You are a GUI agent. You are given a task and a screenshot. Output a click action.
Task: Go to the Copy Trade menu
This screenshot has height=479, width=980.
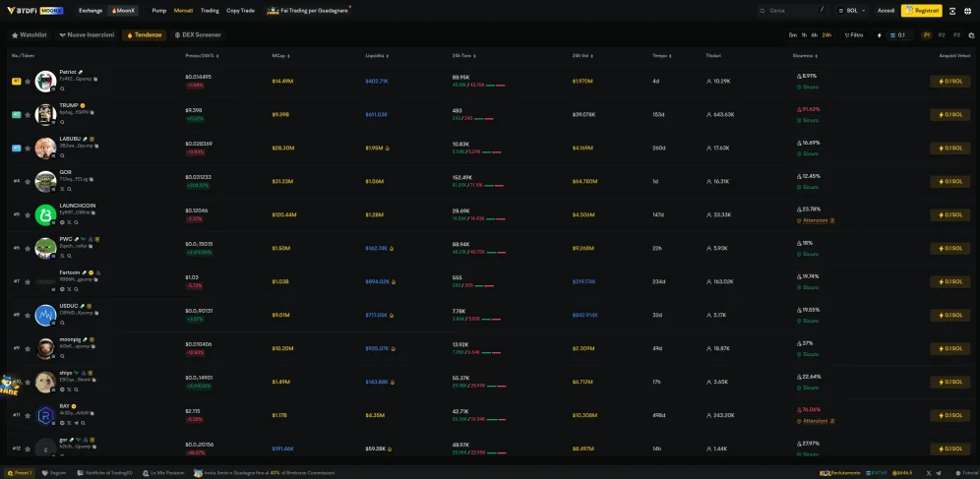tap(240, 11)
